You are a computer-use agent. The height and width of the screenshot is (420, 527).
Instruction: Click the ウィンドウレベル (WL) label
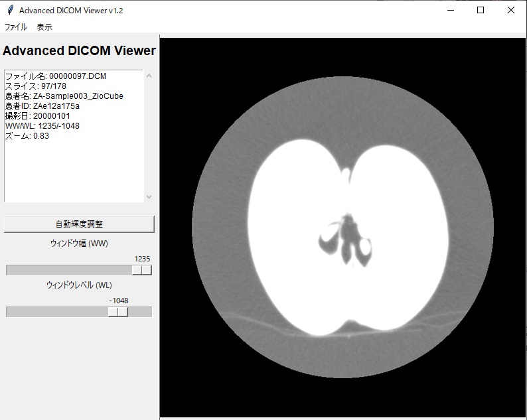pyautogui.click(x=80, y=285)
